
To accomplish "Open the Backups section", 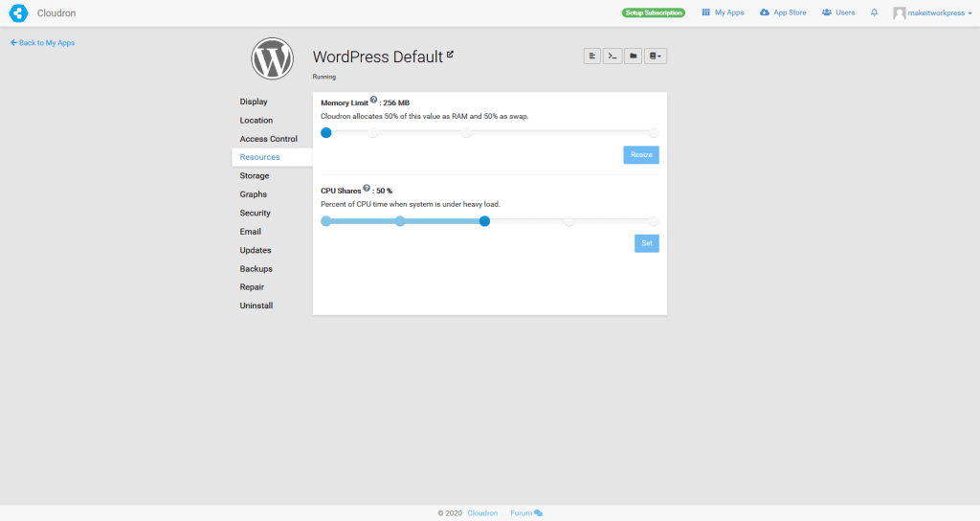I will pyautogui.click(x=256, y=269).
